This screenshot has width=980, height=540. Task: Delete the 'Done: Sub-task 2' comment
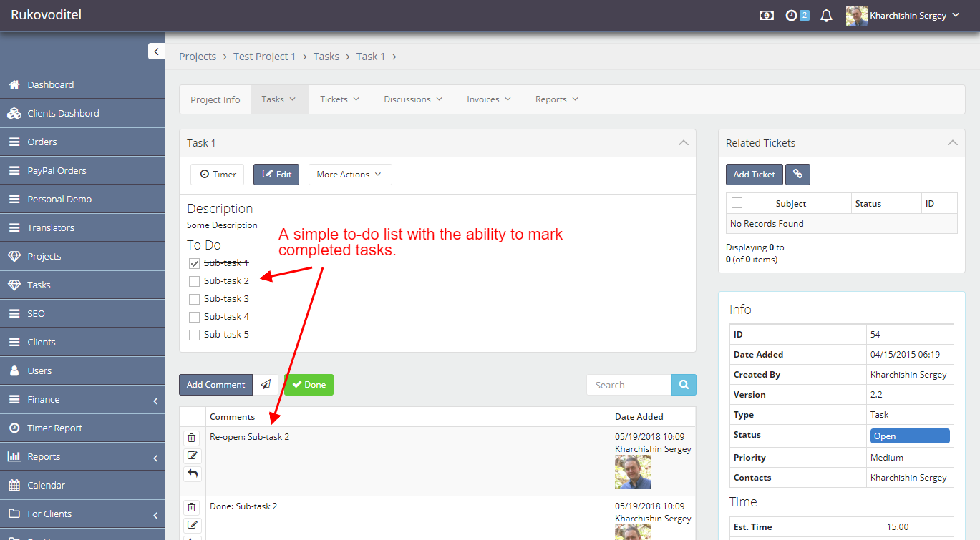tap(191, 507)
